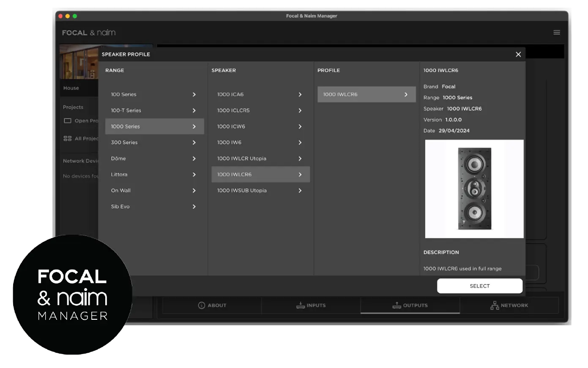Open the 1000 ICW6 chevron

coord(300,126)
